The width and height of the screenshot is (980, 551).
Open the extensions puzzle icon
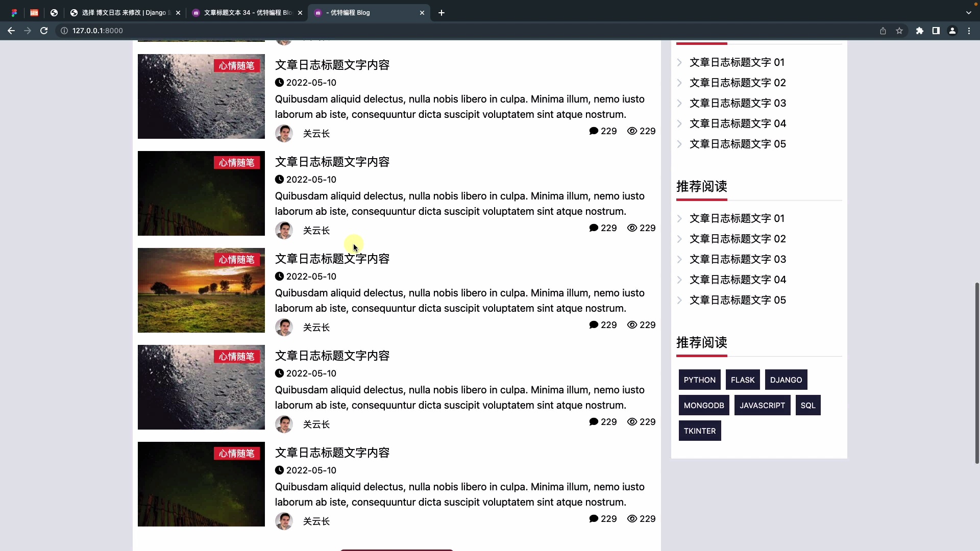920,31
